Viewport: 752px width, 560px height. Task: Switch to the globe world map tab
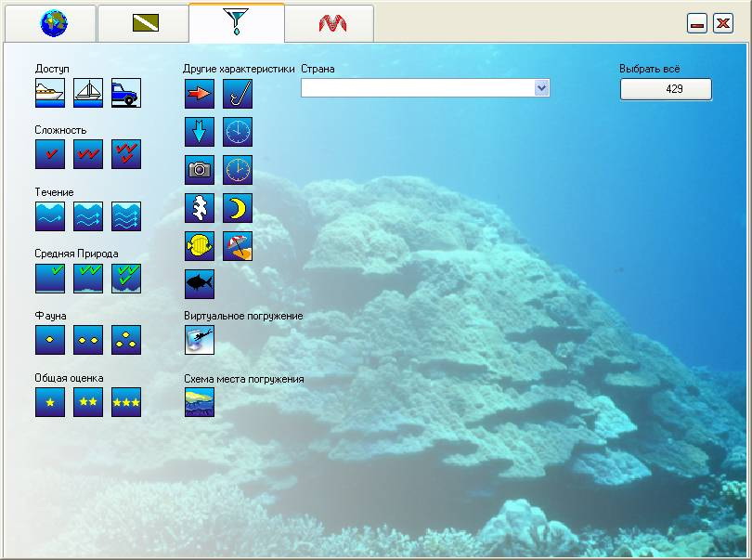[54, 23]
